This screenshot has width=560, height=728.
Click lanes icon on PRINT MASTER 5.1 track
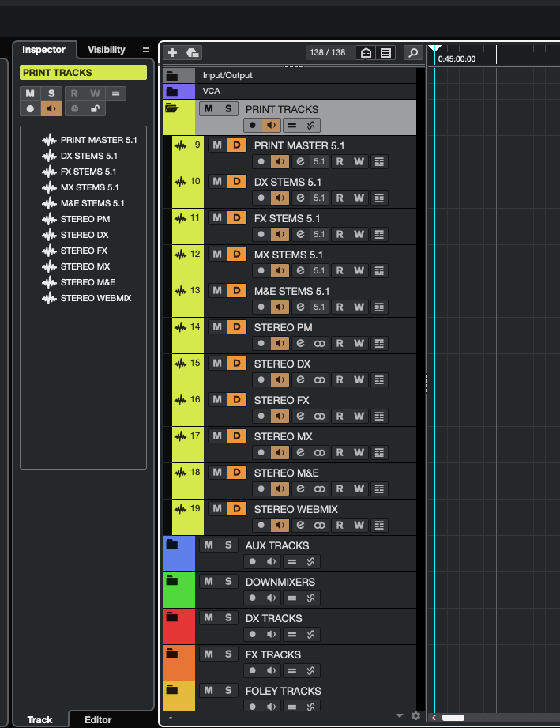(379, 161)
